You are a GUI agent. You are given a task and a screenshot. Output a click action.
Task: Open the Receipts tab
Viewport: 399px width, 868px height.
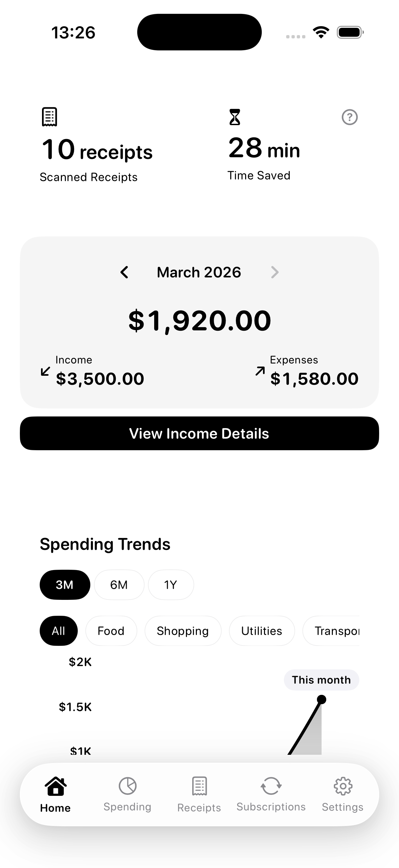point(199,794)
